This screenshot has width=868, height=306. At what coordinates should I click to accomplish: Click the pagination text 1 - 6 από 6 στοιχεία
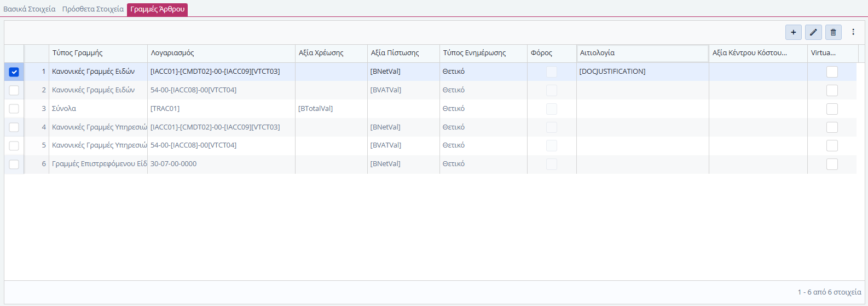pos(829,292)
